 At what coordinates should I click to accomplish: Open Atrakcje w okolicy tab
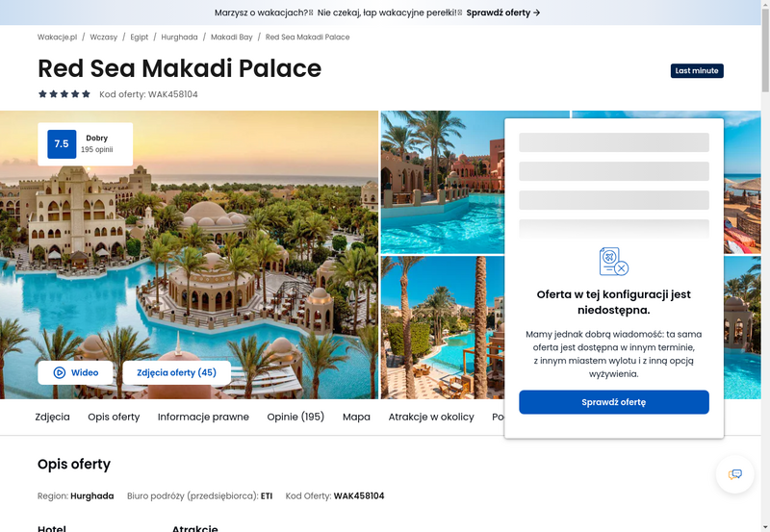[431, 417]
